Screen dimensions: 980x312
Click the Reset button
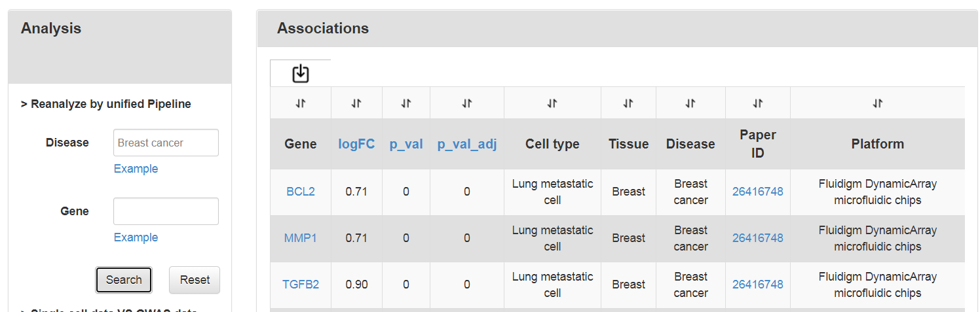point(195,280)
